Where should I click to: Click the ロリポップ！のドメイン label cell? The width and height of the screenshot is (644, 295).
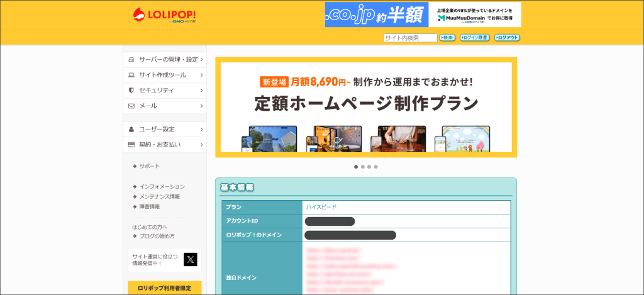[x=262, y=235]
